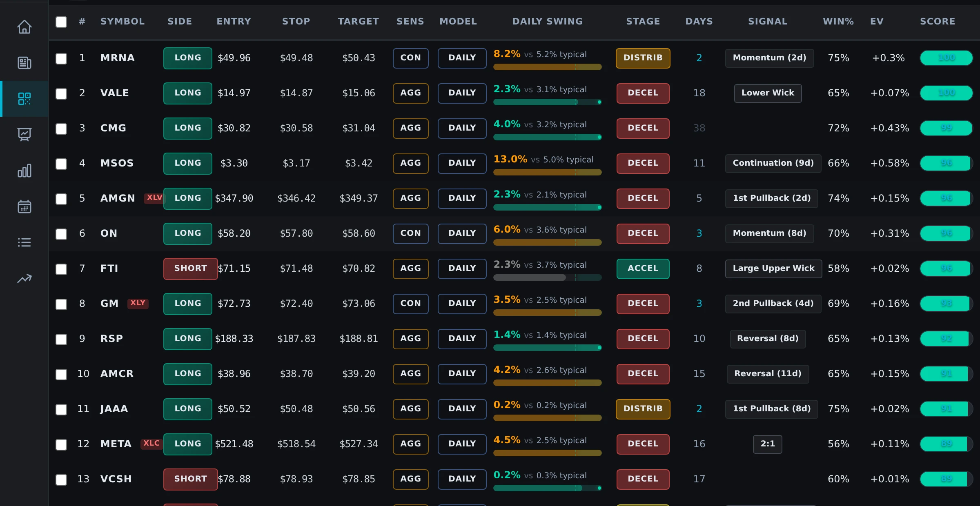Click the AGG sensitivity badge for VALE
Viewport: 980px width, 506px height.
click(411, 93)
